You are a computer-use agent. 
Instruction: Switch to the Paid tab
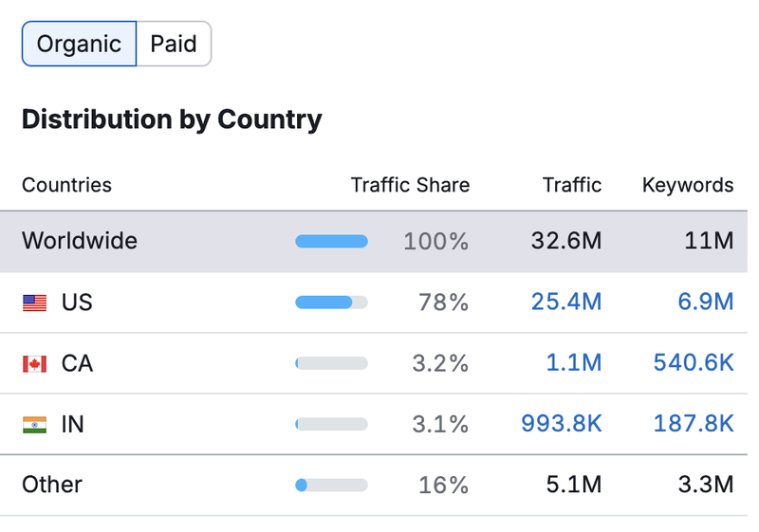174,44
